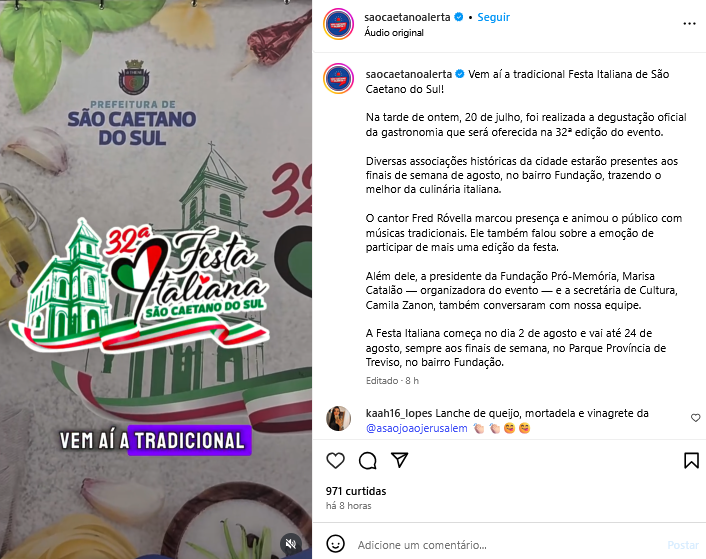Open more options three-dot menu
This screenshot has height=559, width=706.
689,24
